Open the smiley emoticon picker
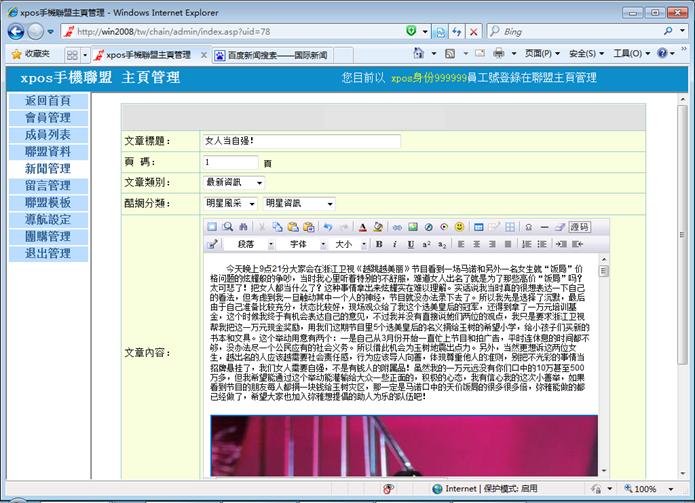 459,227
